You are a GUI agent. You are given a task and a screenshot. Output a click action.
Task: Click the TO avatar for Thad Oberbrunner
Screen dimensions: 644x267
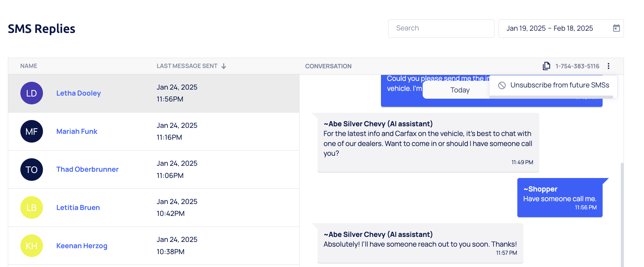[32, 170]
